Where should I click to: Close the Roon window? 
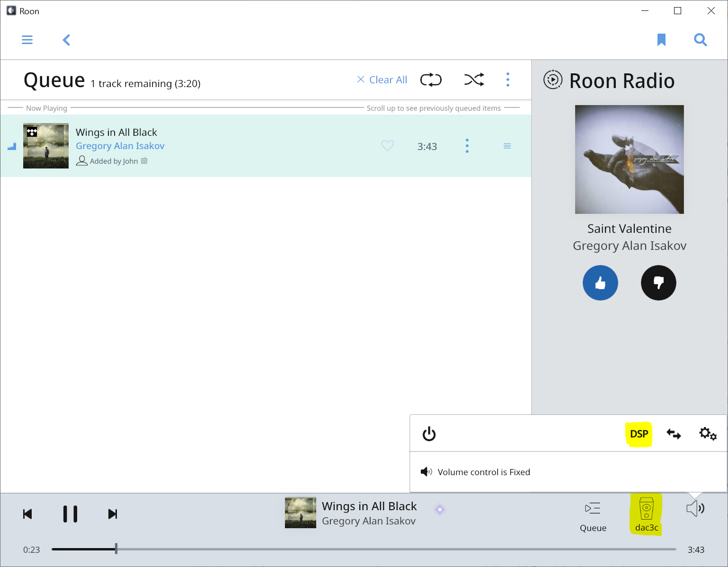tap(711, 11)
